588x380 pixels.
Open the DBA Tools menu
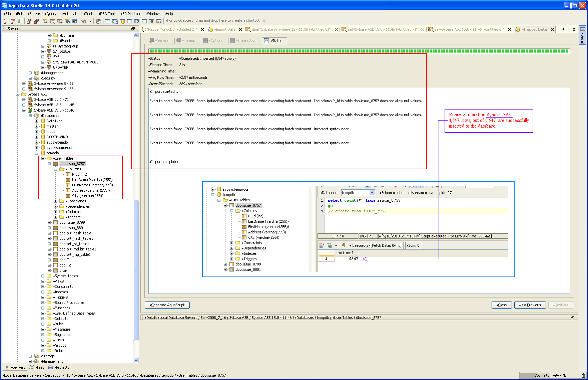click(x=107, y=14)
